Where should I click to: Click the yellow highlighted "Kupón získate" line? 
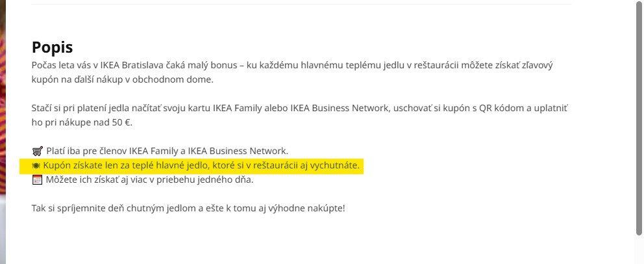pyautogui.click(x=195, y=166)
